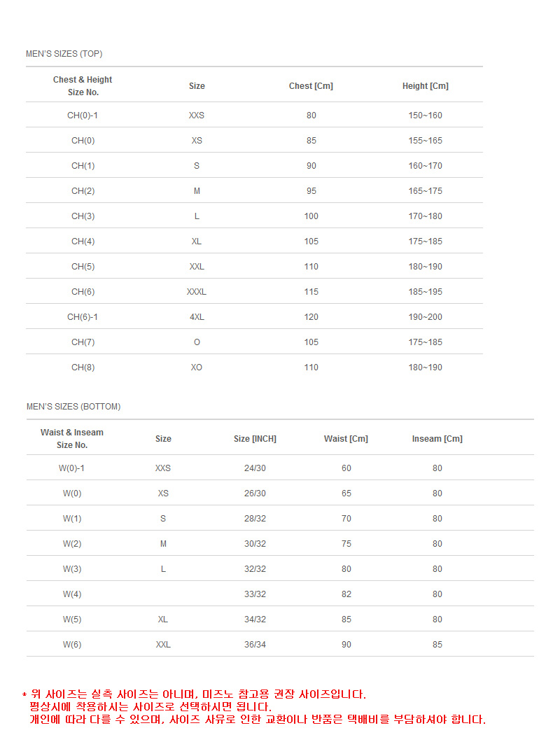Click the W(0)-1 size number cell
The height and width of the screenshot is (756, 560).
pos(72,468)
